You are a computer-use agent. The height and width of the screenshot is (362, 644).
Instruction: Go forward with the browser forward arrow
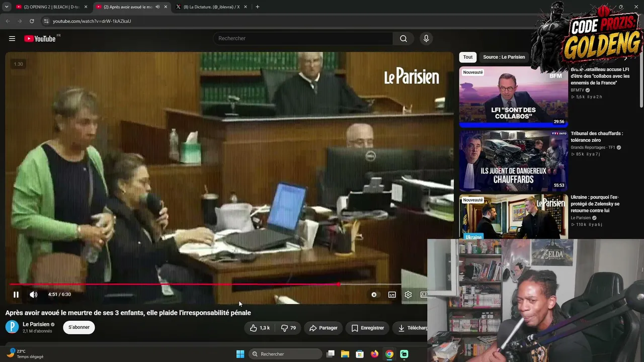[20, 21]
